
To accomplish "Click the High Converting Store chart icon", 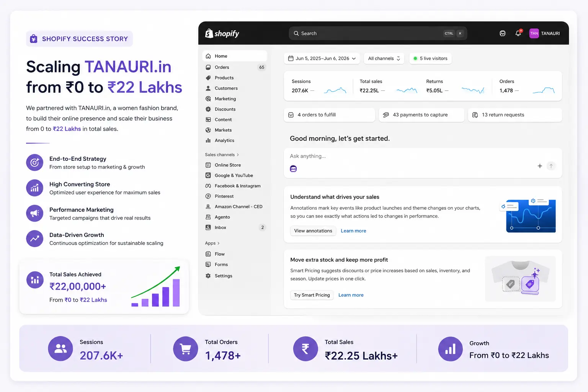I will pyautogui.click(x=35, y=188).
